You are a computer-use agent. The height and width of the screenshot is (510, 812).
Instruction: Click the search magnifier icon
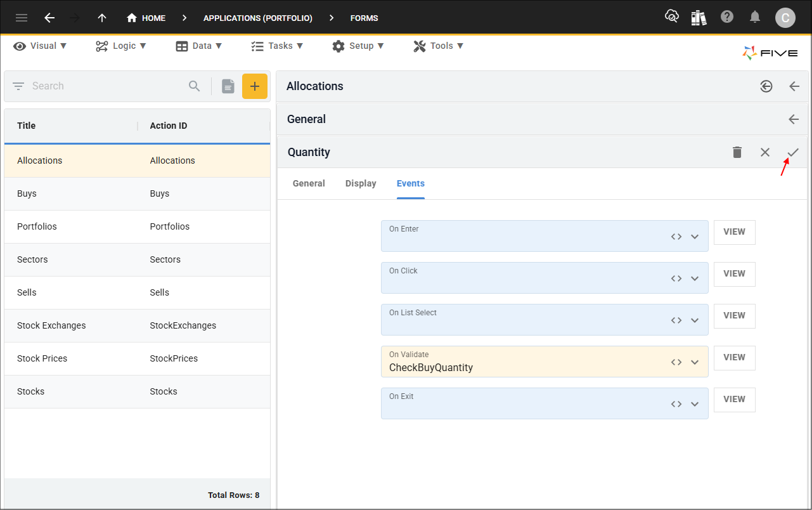coord(195,86)
